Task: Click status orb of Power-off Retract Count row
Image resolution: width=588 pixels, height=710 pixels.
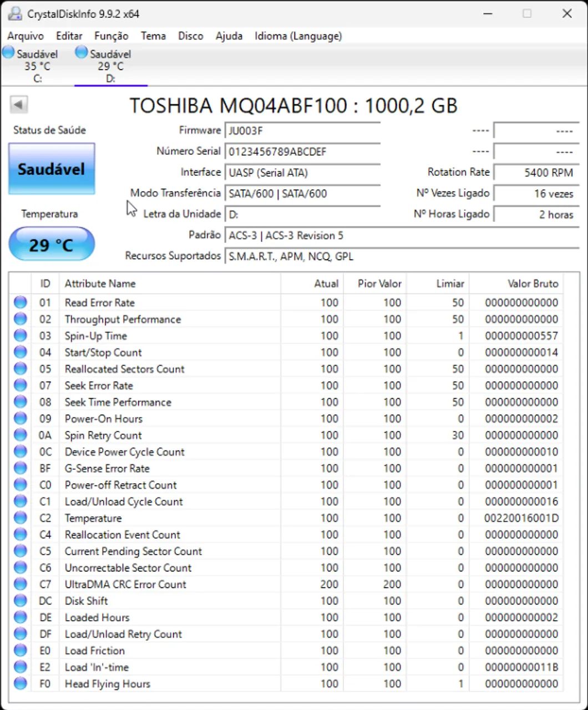Action: click(x=21, y=485)
